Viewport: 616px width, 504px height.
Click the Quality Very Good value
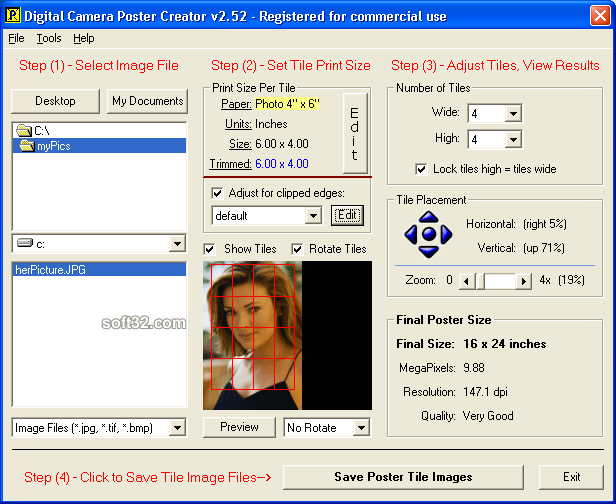click(488, 416)
